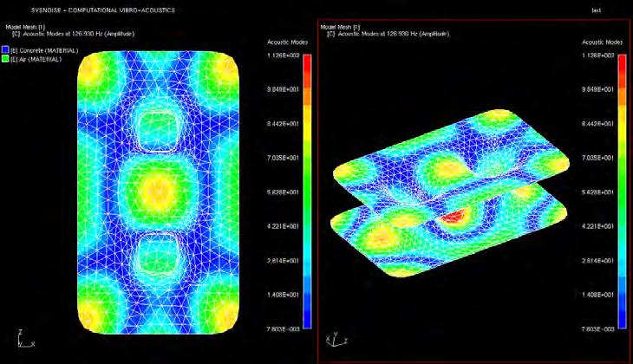This screenshot has height=364, width=633.
Task: Click the left scale's 1.126E+002 maximum value
Action: (283, 55)
